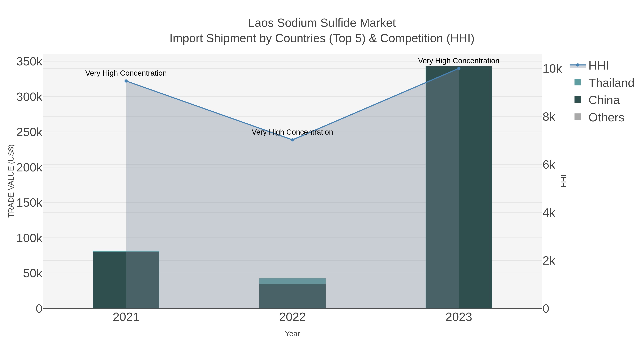
Task: Click the Thailand teal color swatch
Action: (578, 82)
